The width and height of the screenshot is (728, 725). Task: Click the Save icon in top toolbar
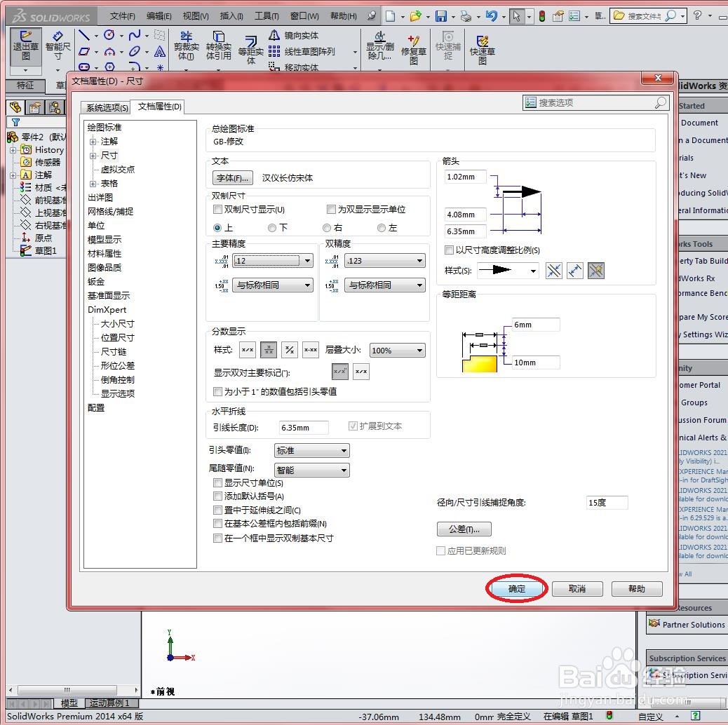coord(440,16)
